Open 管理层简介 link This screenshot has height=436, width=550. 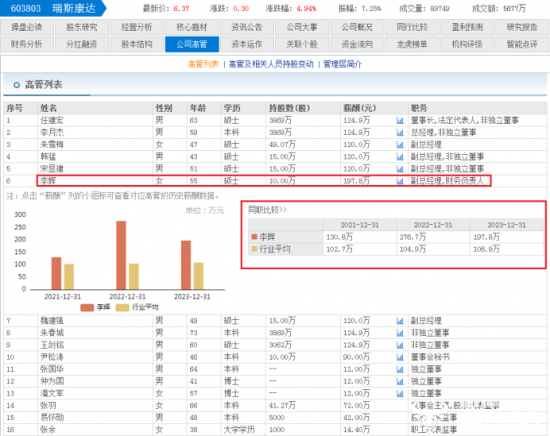pyautogui.click(x=342, y=64)
